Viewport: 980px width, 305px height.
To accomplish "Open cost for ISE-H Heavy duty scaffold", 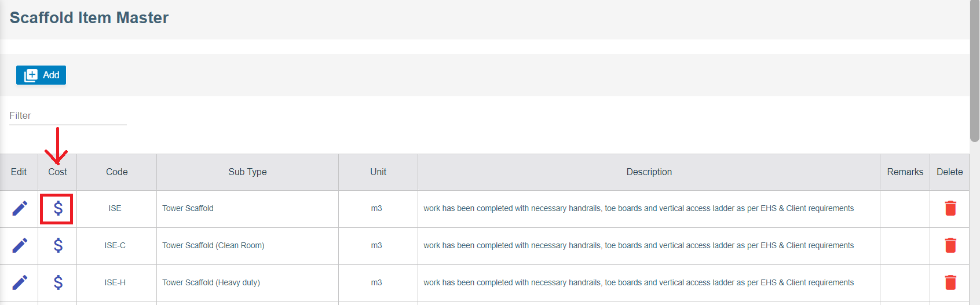I will coord(58,282).
